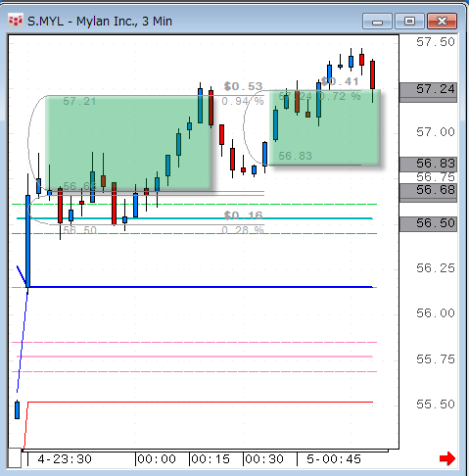Click the S.MYL chart window icon
The width and height of the screenshot is (469, 476).
coord(16,21)
